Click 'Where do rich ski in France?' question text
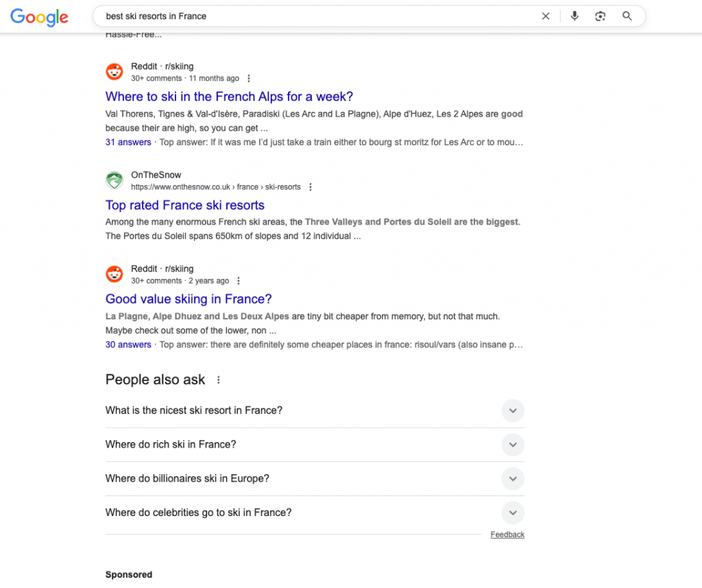The image size is (702, 588). click(171, 444)
